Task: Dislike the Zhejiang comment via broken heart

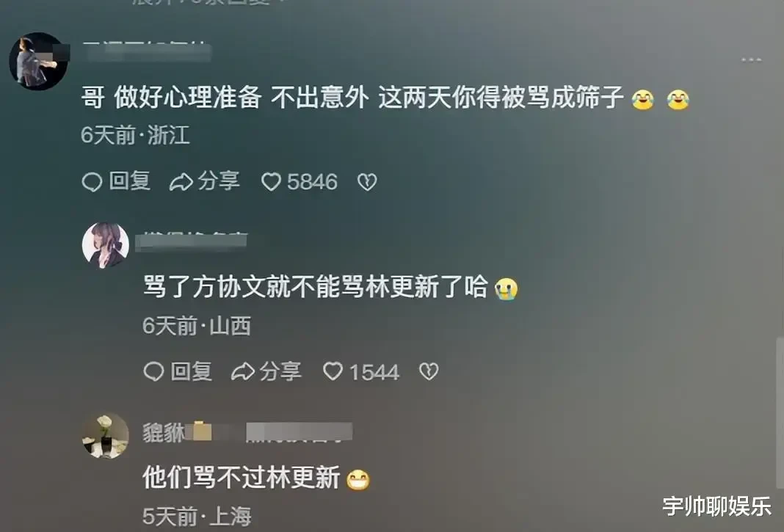Action: click(367, 182)
